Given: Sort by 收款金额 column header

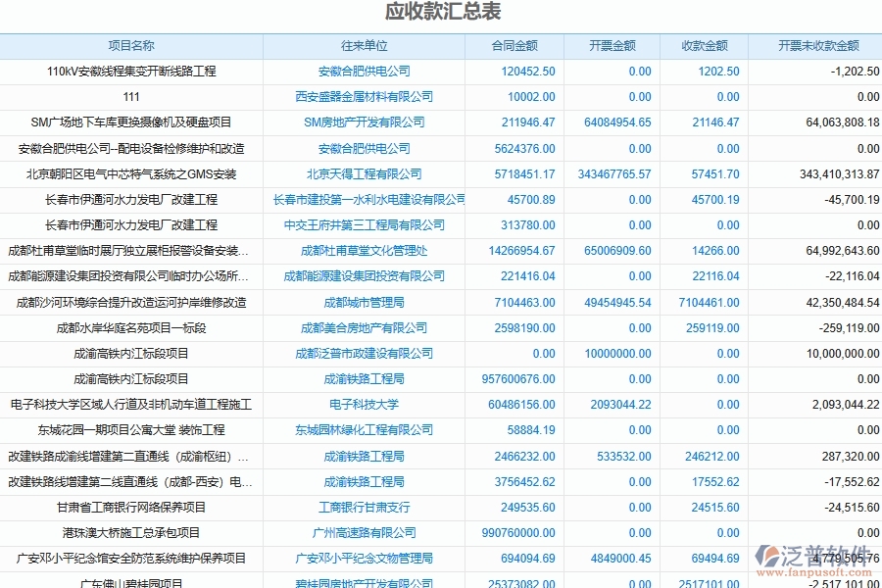Looking at the screenshot, I should (706, 45).
